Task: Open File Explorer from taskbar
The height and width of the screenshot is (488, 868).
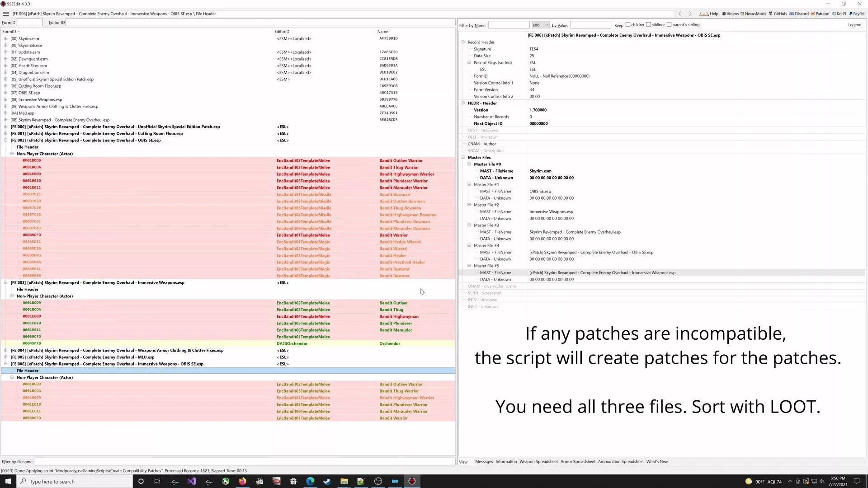Action: (x=344, y=481)
